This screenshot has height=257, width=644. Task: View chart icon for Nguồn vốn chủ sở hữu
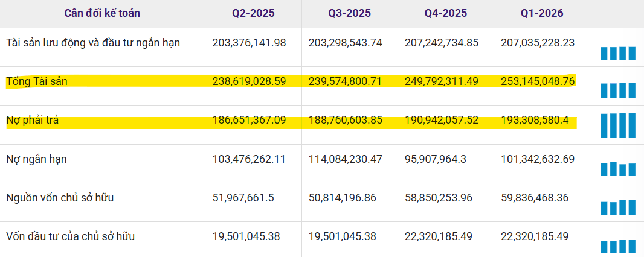617,208
